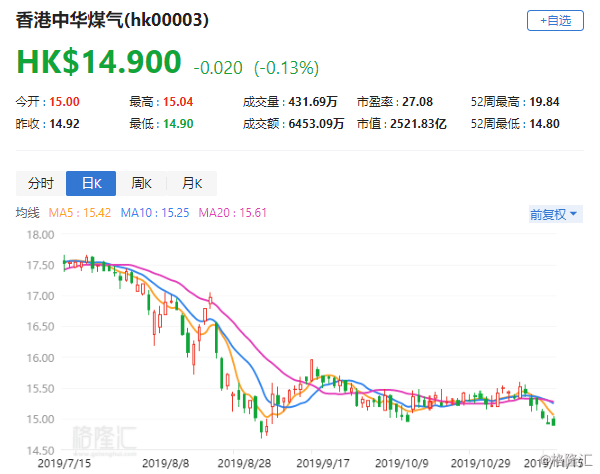Click the 均线 moving average label
This screenshot has width=600, height=474.
click(28, 213)
